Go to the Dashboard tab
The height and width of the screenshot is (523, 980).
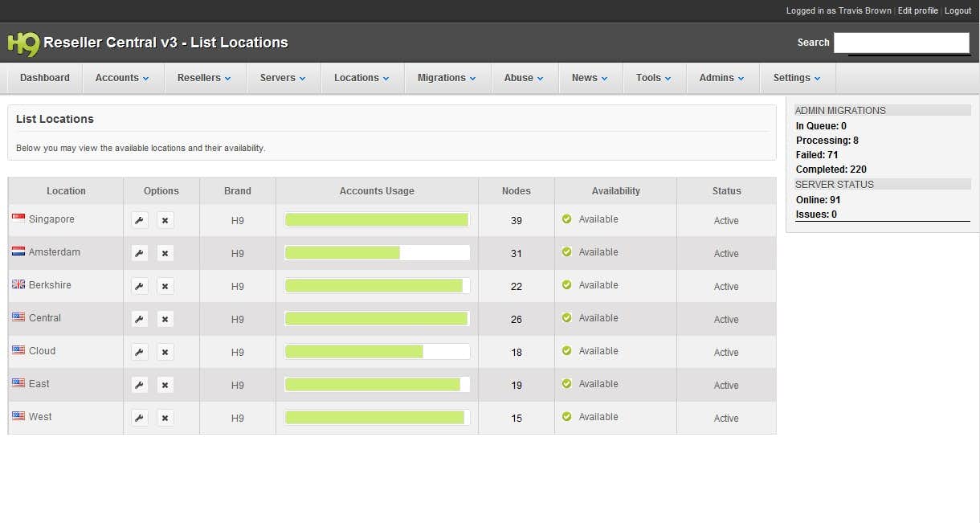click(45, 78)
